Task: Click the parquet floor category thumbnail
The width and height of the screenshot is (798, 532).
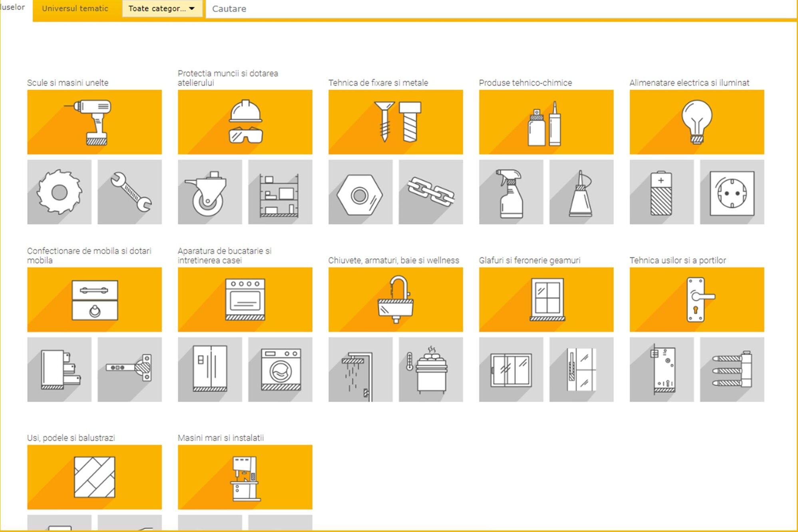Action: click(94, 477)
